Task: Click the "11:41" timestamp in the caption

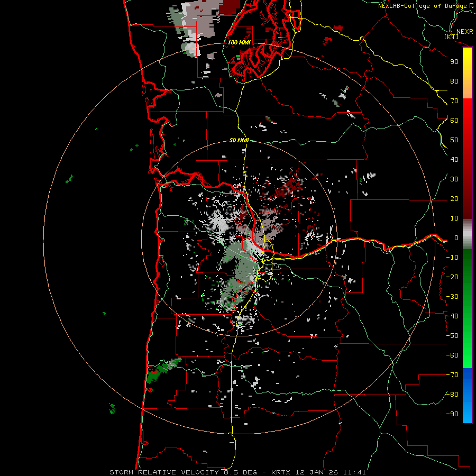Action: [354, 472]
